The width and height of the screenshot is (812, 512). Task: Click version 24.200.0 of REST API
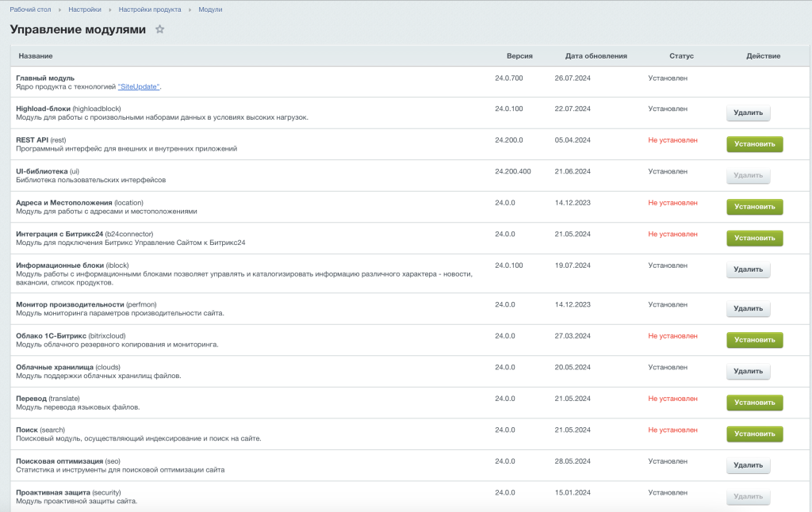509,139
